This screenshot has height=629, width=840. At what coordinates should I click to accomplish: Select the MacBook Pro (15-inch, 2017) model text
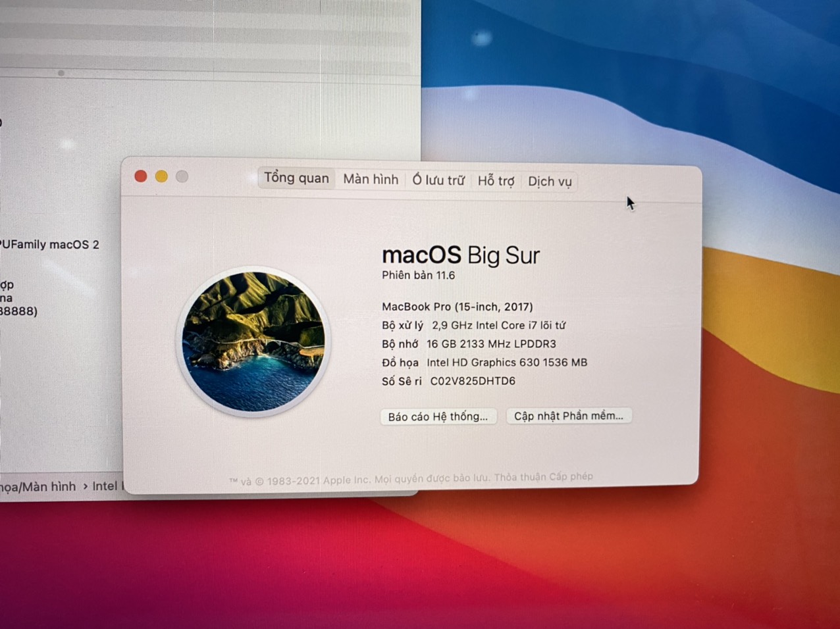pos(458,307)
